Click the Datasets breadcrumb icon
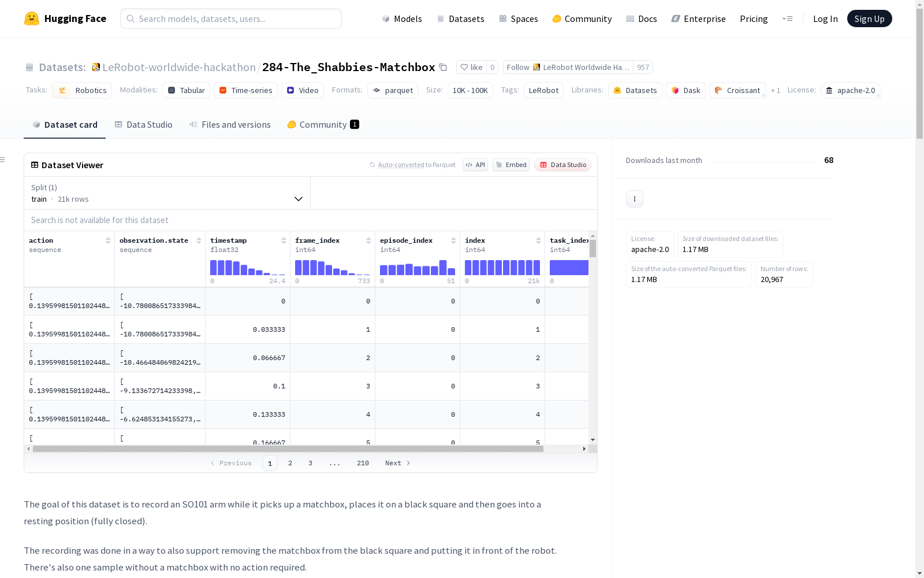Viewport: 924px width, 578px height. pyautogui.click(x=29, y=68)
